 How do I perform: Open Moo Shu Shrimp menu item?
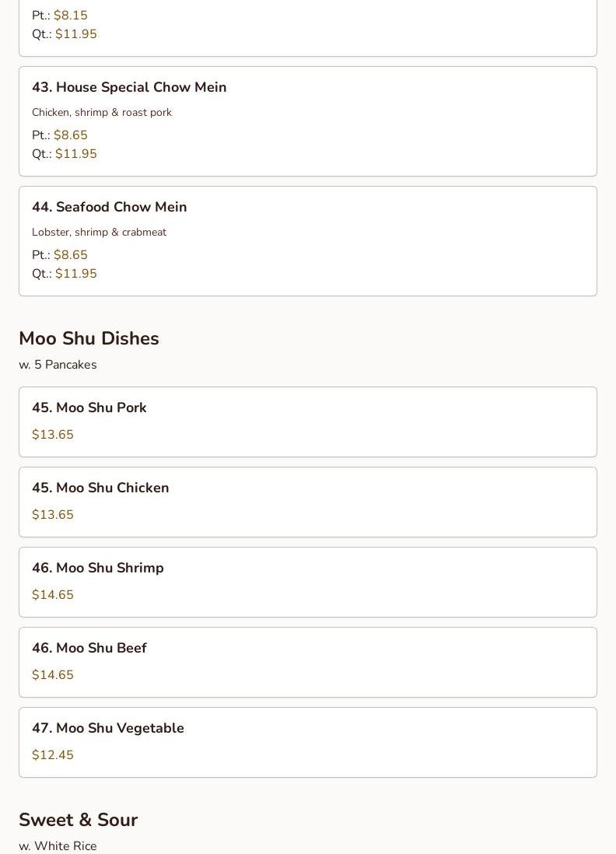pyautogui.click(x=308, y=583)
